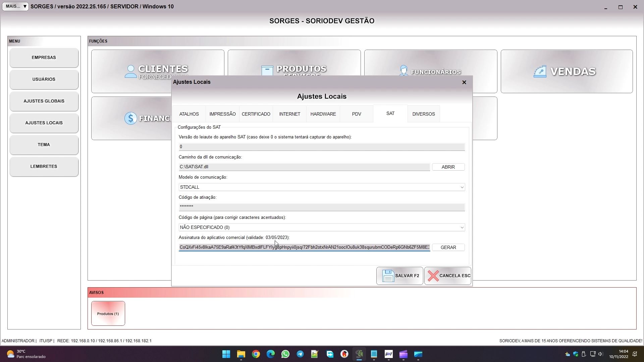Screen dimensions: 644x362
Task: Click the Funcionários person icon
Action: point(404,71)
